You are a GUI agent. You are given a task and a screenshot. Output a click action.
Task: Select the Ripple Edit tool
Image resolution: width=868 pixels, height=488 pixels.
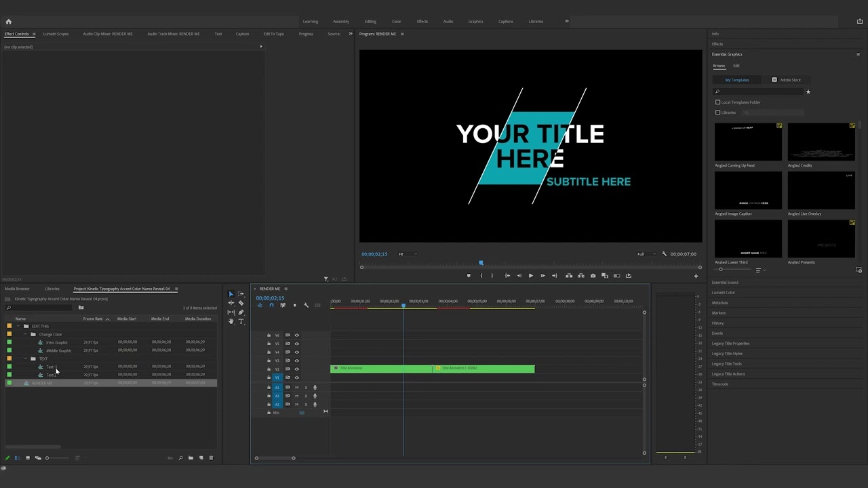[231, 303]
